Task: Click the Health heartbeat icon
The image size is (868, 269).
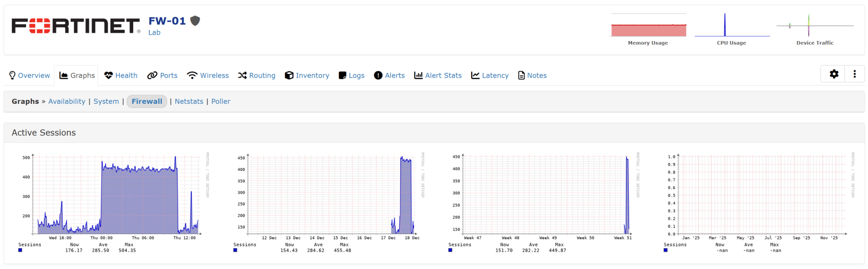Action: click(108, 75)
